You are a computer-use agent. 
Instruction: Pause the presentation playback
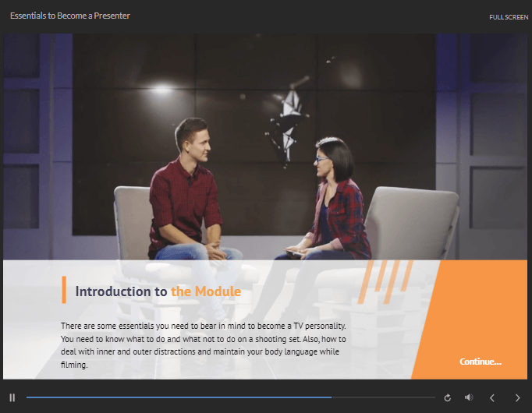pyautogui.click(x=12, y=397)
